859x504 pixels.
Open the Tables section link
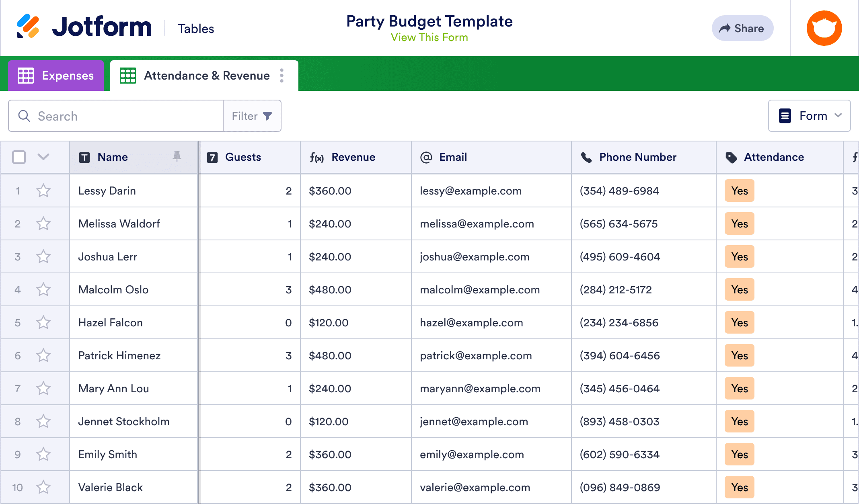pyautogui.click(x=196, y=29)
